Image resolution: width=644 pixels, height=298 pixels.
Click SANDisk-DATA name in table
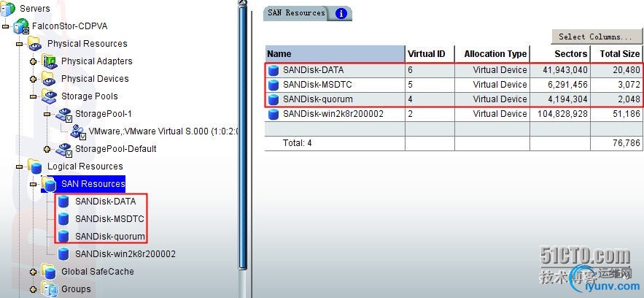click(314, 70)
